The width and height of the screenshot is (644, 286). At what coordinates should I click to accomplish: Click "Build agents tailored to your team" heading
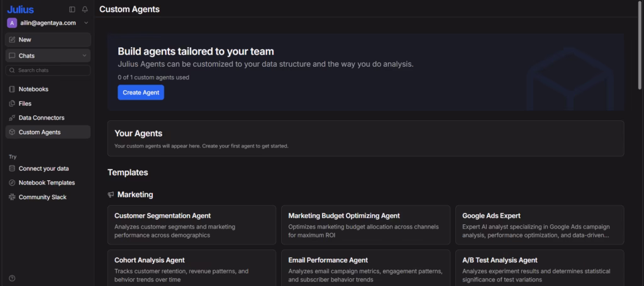coord(196,52)
